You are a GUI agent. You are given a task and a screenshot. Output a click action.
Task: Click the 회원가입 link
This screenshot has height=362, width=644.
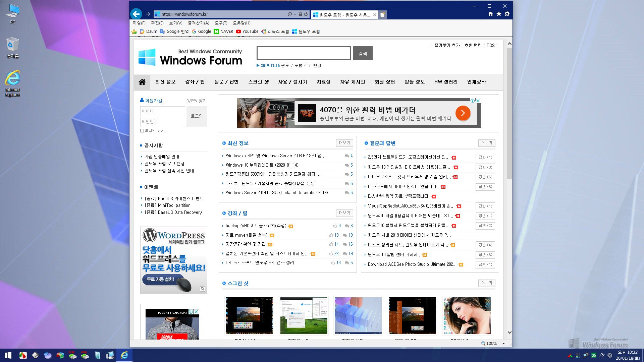[x=151, y=101]
